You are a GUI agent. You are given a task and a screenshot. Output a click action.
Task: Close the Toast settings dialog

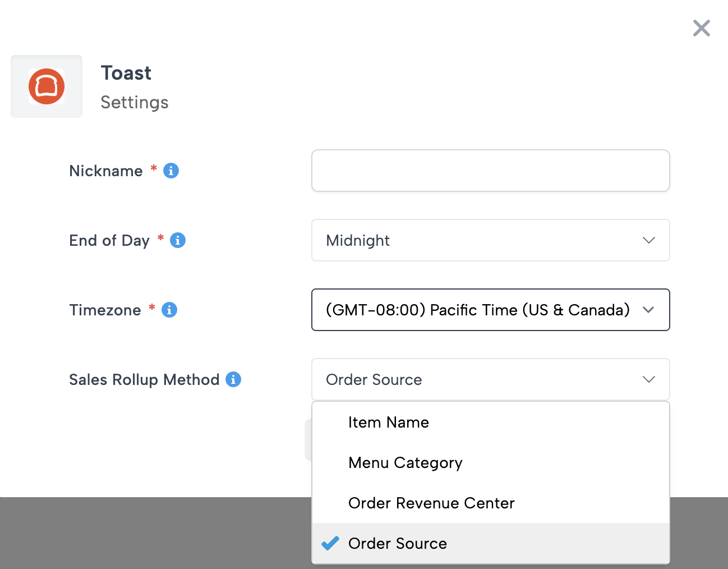point(701,28)
